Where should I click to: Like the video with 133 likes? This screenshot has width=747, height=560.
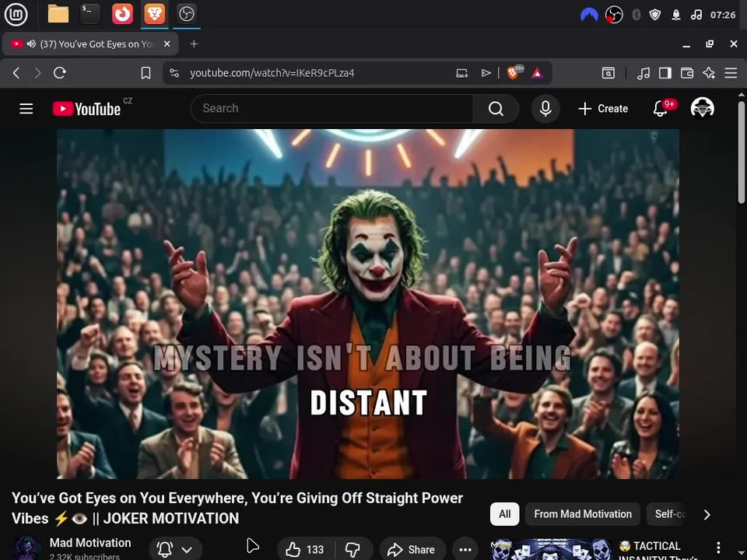click(x=305, y=550)
